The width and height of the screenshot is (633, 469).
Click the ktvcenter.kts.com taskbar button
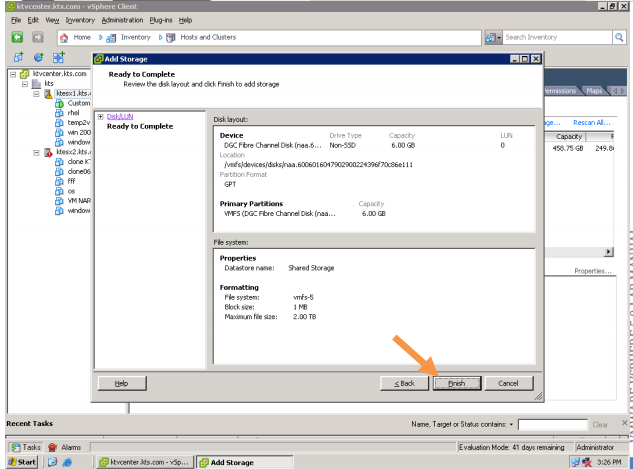(144, 462)
